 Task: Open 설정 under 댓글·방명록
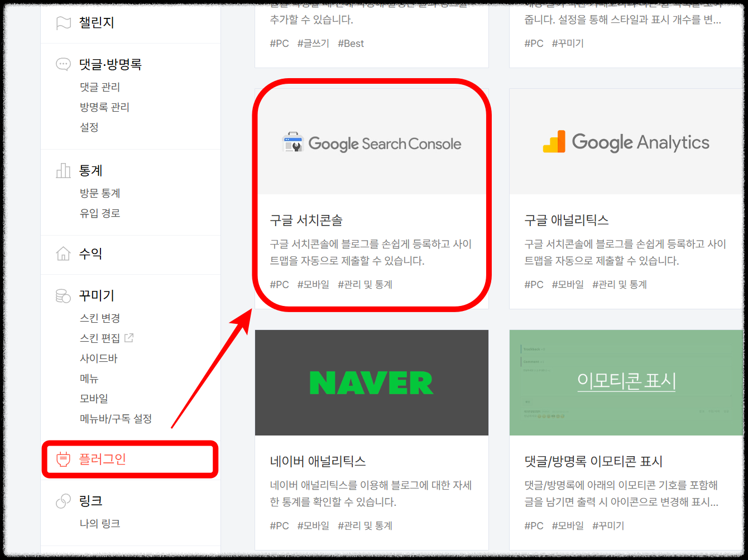[89, 127]
